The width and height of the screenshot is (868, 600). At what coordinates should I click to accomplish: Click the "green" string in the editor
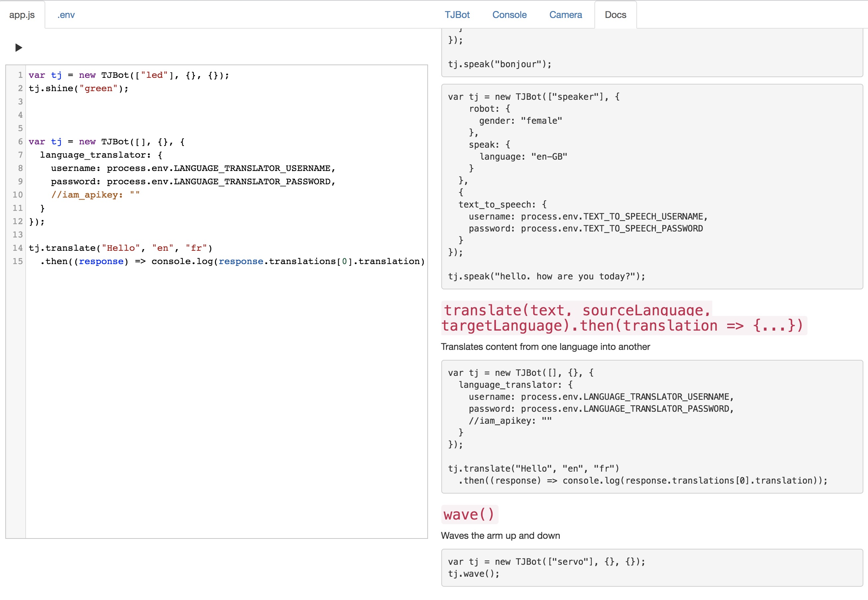[x=98, y=88]
